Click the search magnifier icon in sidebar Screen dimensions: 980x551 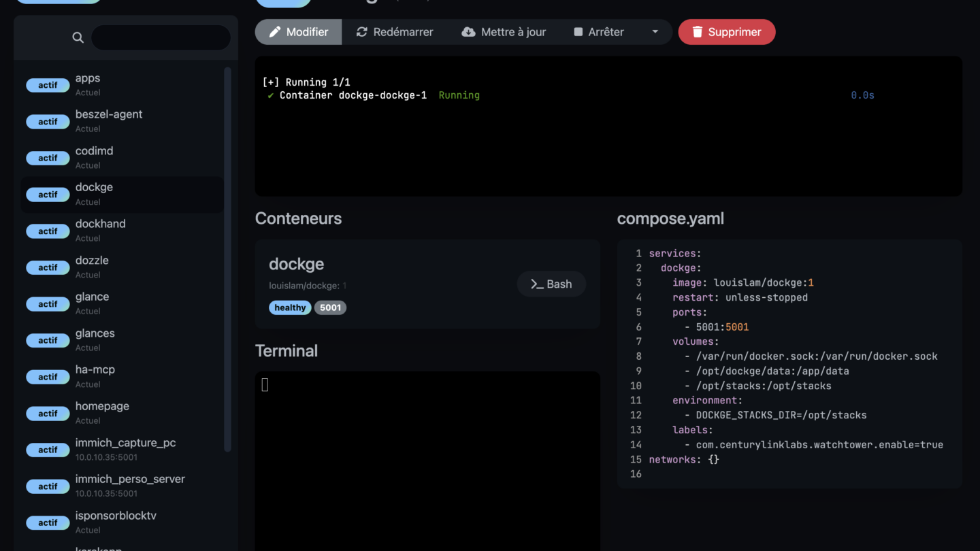[x=78, y=37]
